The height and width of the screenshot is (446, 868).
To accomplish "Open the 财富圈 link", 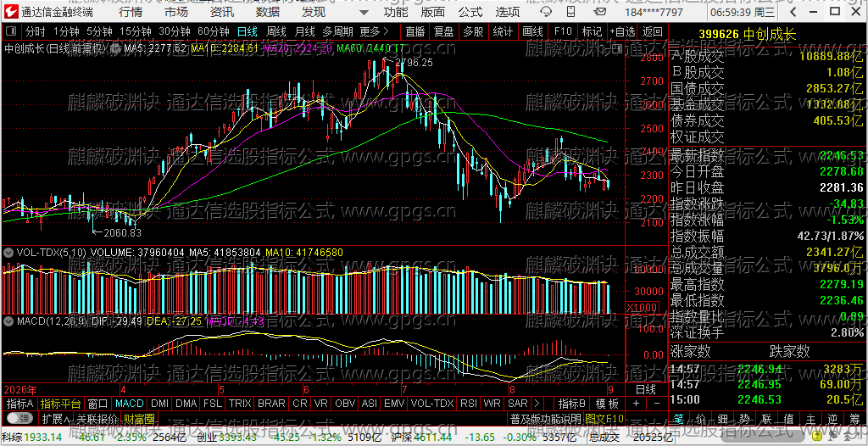I will (x=140, y=418).
